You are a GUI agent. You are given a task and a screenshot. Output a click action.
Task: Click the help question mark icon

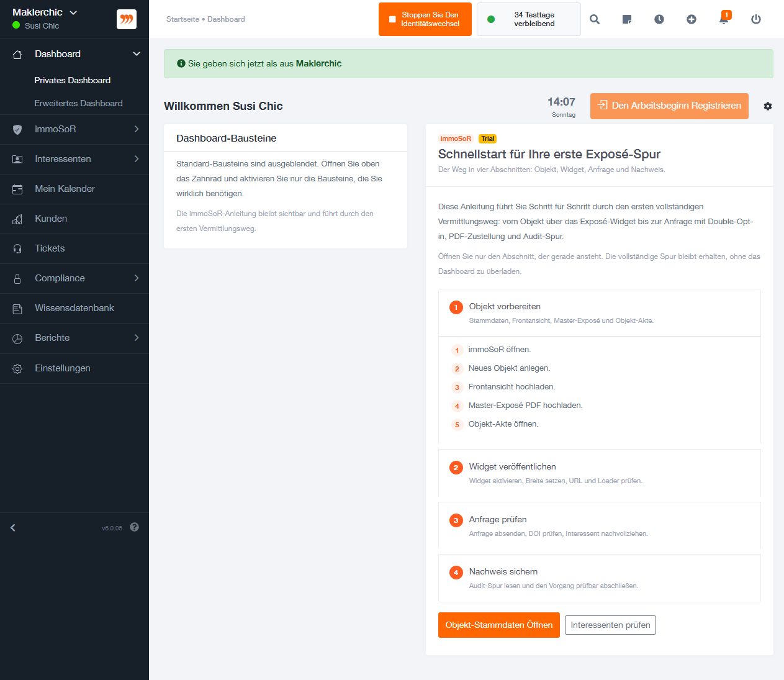(135, 527)
